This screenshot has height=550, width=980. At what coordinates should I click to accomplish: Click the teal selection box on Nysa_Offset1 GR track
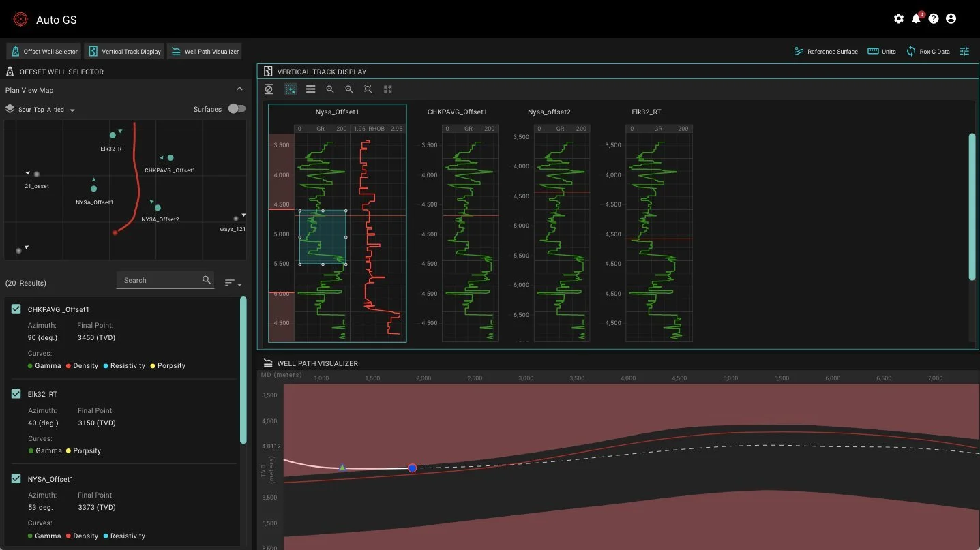tap(323, 236)
